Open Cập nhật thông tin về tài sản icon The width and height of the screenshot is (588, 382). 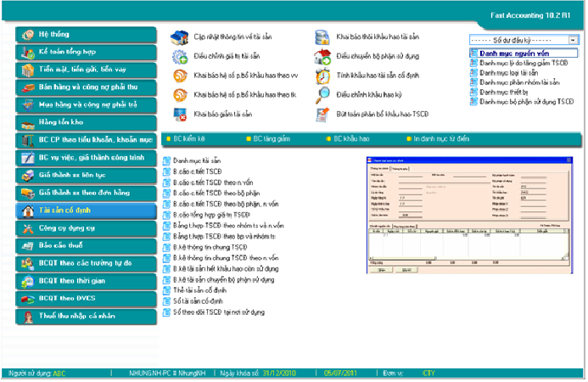[x=179, y=37]
